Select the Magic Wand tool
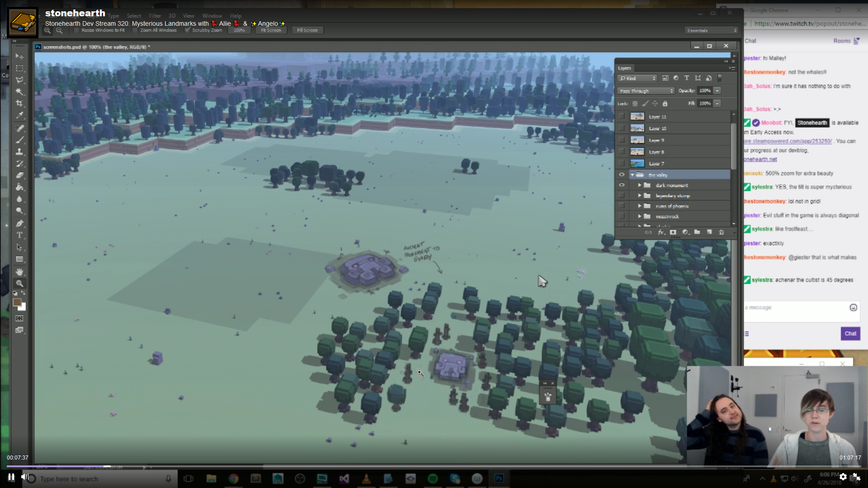This screenshot has width=868, height=488. point(19,92)
